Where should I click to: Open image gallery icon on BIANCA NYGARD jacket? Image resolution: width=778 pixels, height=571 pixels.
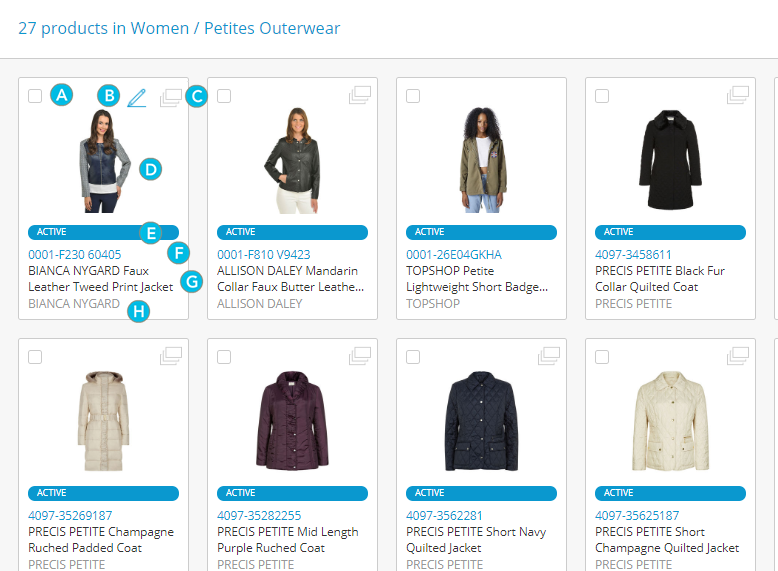170,96
